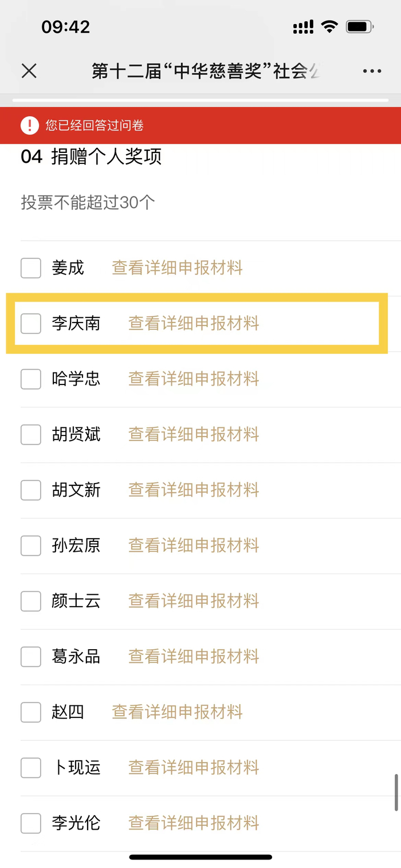Select the 李庆南 checkbox
Viewport: 401px width, 868px height.
tap(31, 323)
